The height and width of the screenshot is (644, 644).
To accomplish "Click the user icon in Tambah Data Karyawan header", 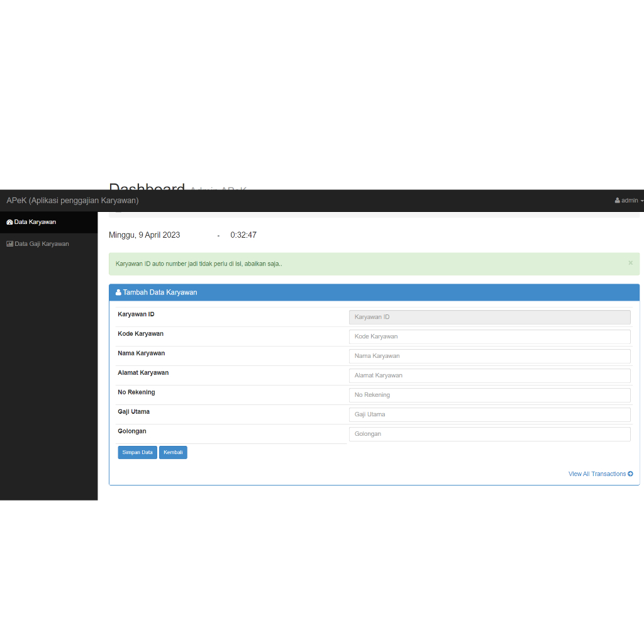I will (x=118, y=292).
